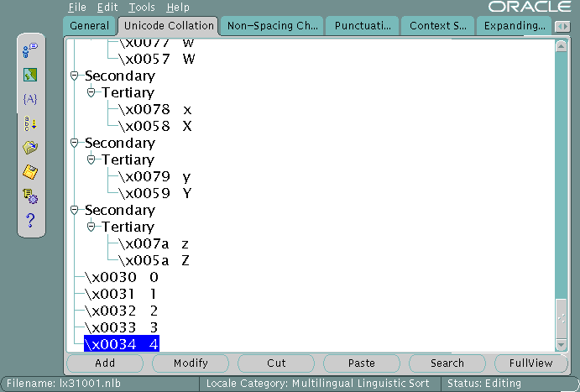This screenshot has width=580, height=392.
Task: Click the Filename: lx31001.nlb status entry
Action: 64,384
